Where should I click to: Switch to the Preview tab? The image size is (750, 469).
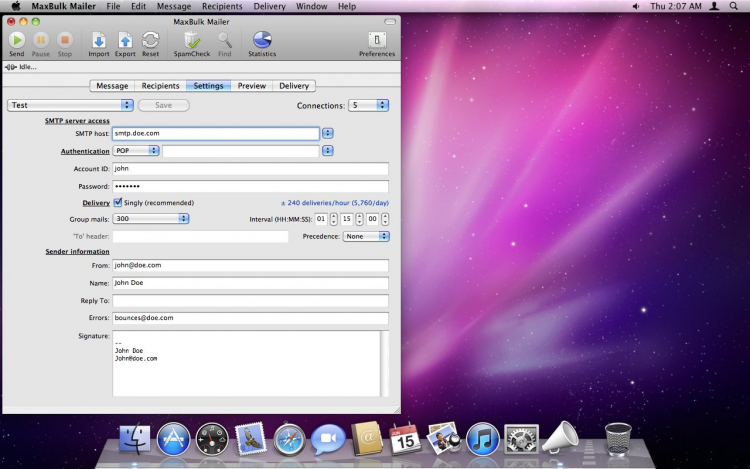point(252,86)
